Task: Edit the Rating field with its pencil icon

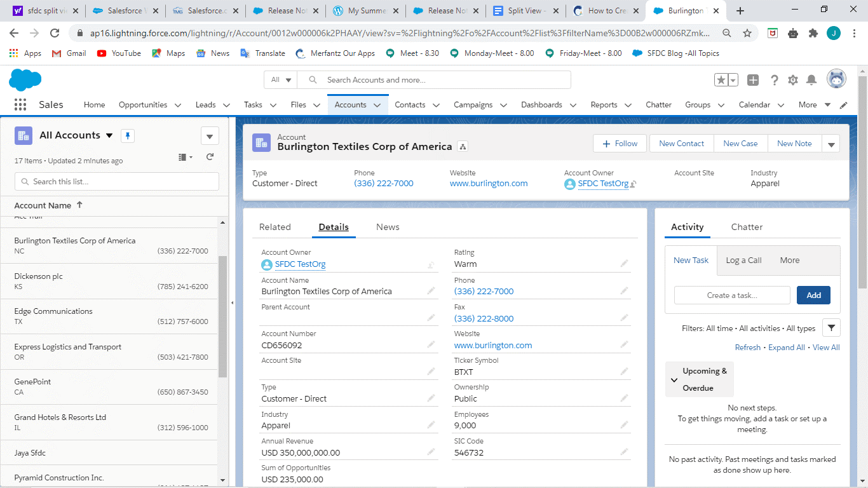Action: tap(623, 263)
